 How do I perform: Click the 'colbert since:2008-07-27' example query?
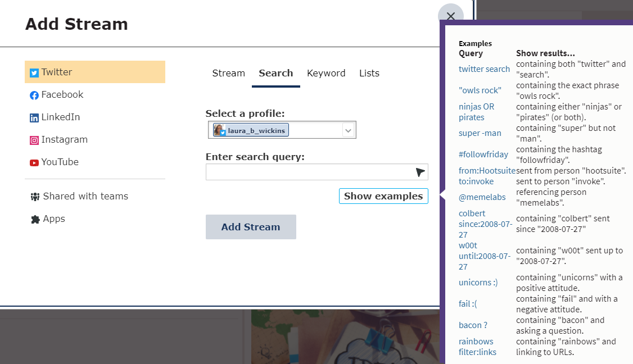point(485,224)
